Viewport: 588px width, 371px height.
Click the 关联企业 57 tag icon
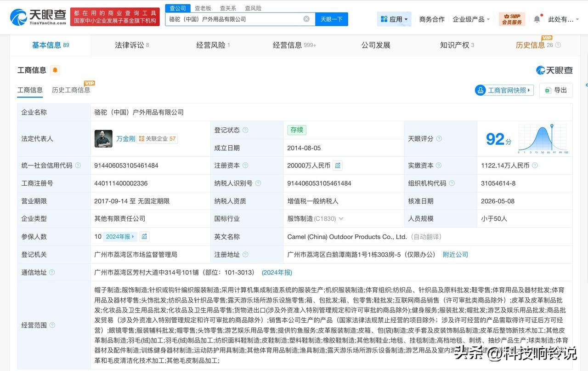[157, 138]
